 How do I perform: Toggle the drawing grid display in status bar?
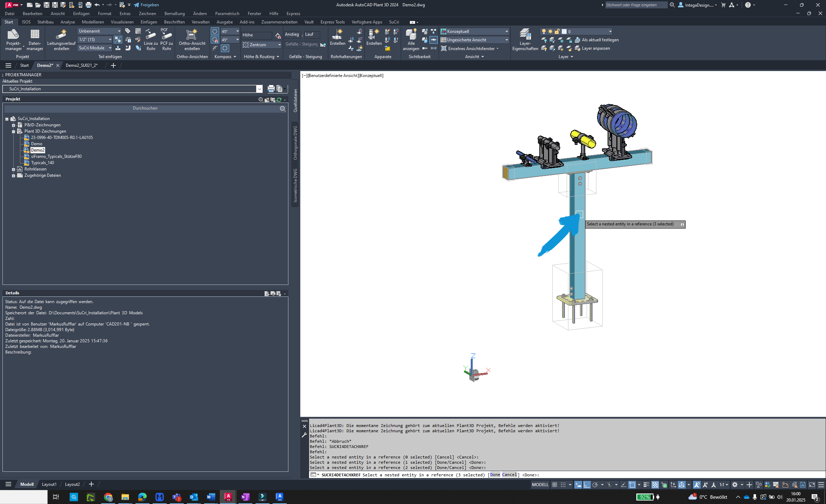coord(554,485)
